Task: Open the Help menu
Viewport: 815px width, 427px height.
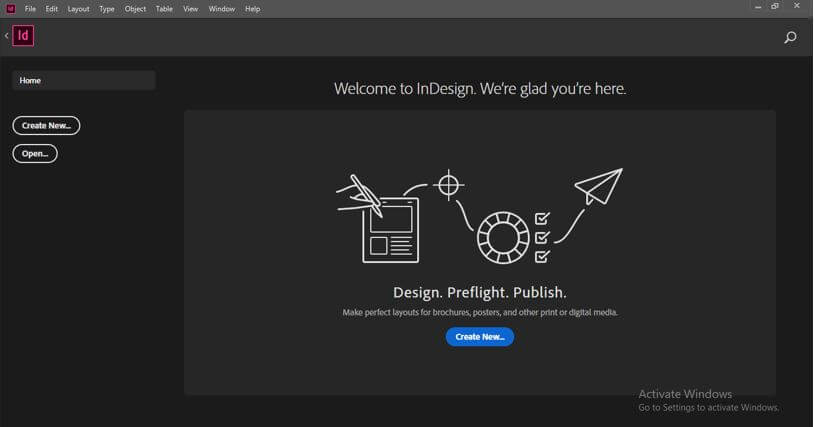Action: [x=253, y=9]
